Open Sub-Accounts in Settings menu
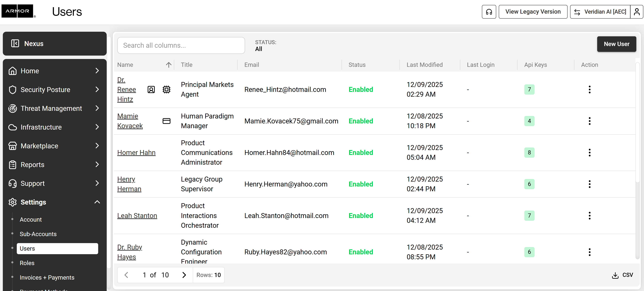This screenshot has height=291, width=644. pyautogui.click(x=38, y=234)
